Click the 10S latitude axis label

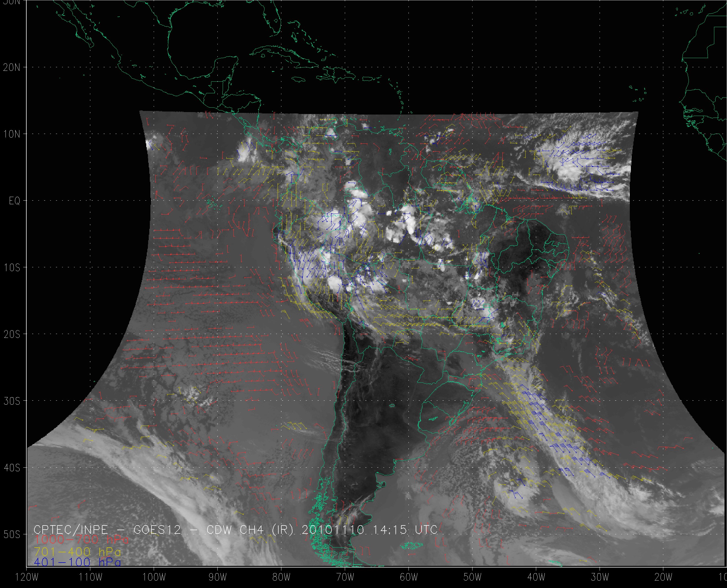tap(12, 268)
